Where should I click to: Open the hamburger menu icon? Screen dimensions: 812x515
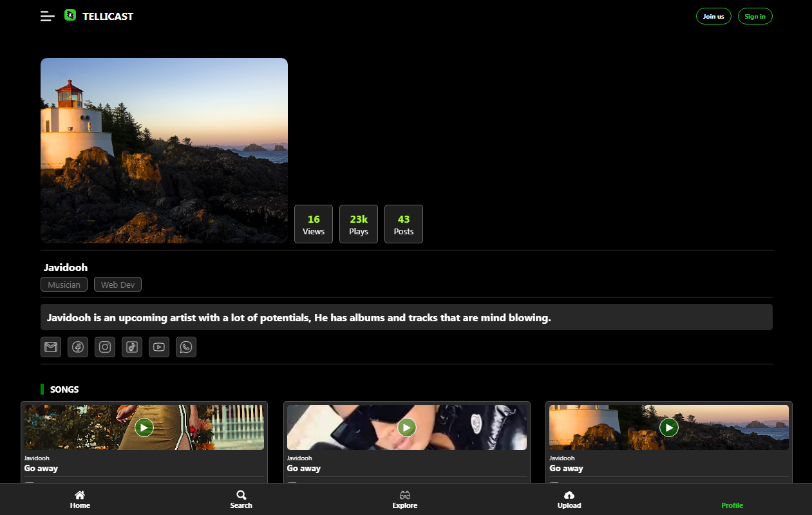tap(48, 16)
